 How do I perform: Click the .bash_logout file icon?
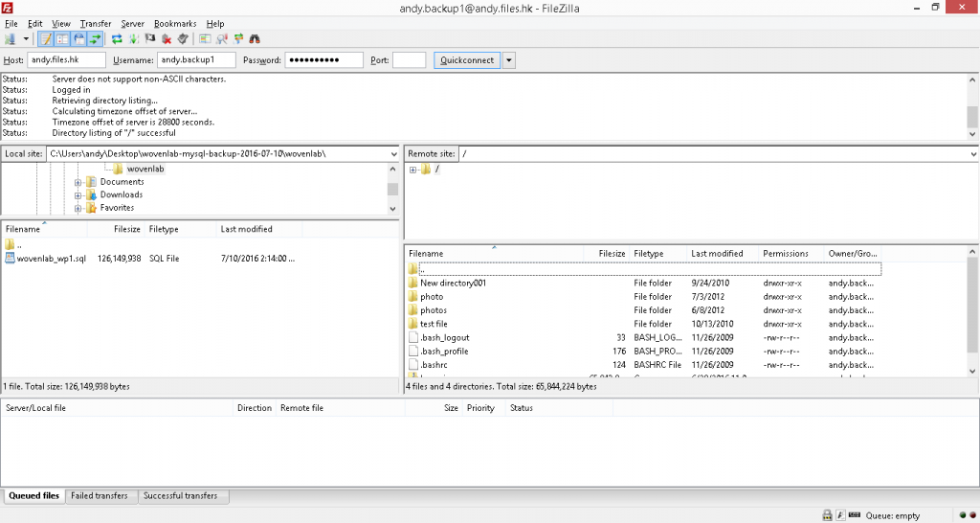pyautogui.click(x=412, y=337)
